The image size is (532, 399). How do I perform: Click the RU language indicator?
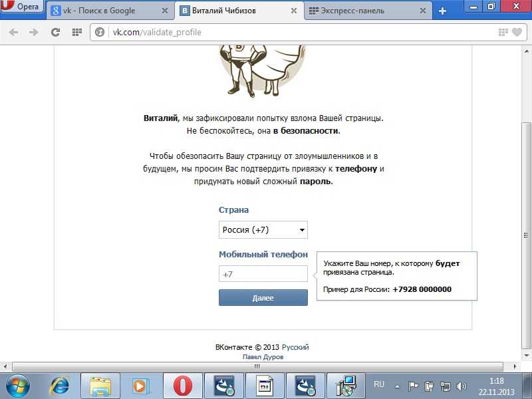[379, 384]
